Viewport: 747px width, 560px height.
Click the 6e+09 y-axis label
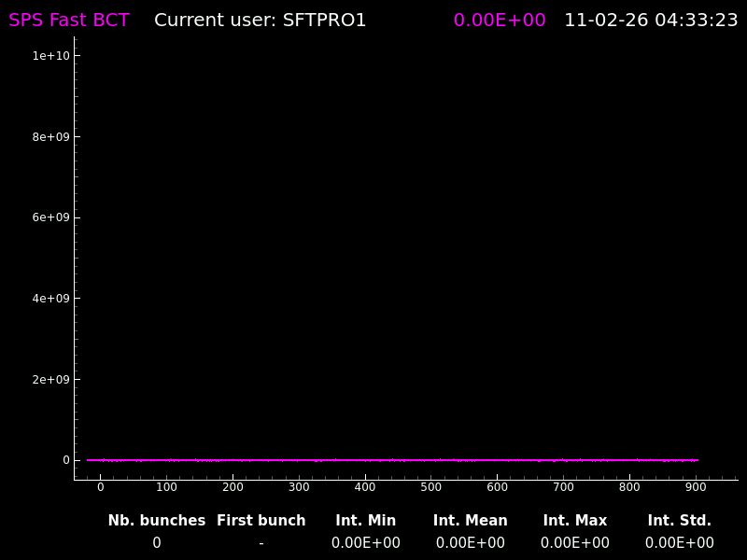[x=45, y=217]
